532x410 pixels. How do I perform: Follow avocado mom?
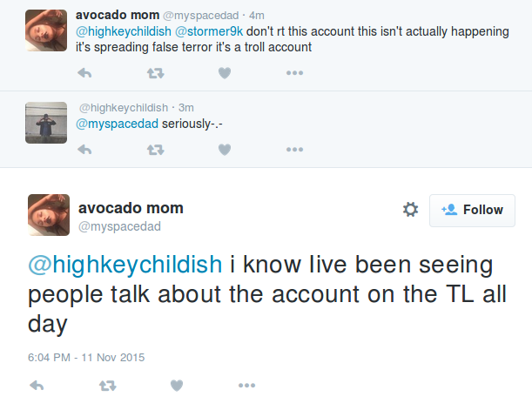[x=472, y=210]
